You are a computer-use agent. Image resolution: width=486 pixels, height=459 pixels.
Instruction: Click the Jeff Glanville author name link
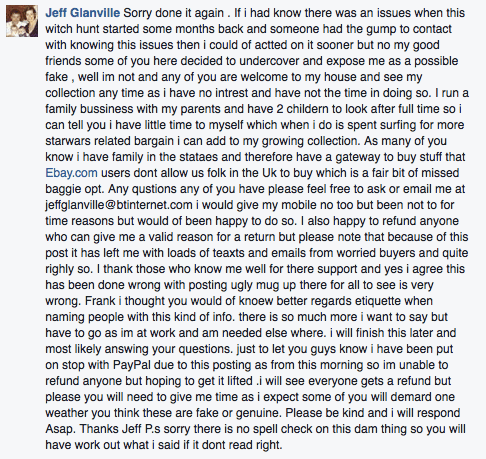[83, 13]
